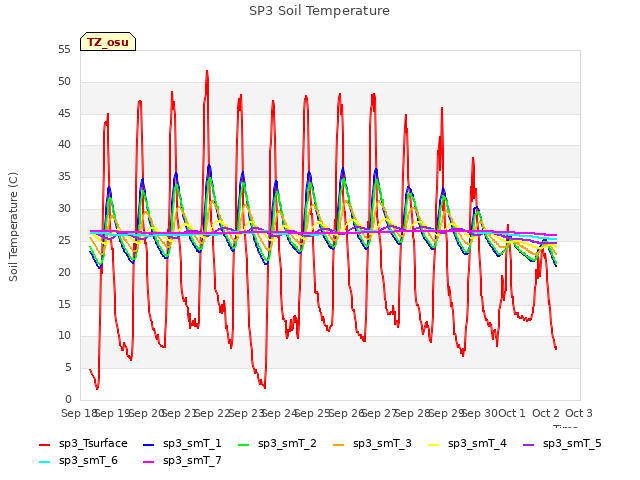640x480 pixels.
Task: Click the highest red peak on Sep 22
Action: (x=207, y=71)
